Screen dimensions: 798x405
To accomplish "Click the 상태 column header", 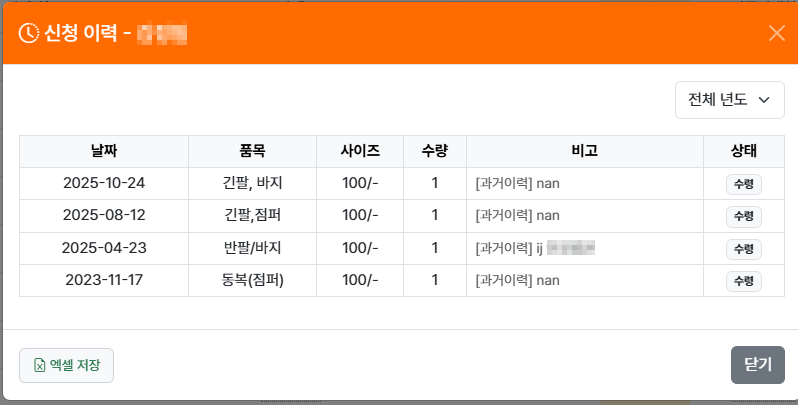I will 744,151.
